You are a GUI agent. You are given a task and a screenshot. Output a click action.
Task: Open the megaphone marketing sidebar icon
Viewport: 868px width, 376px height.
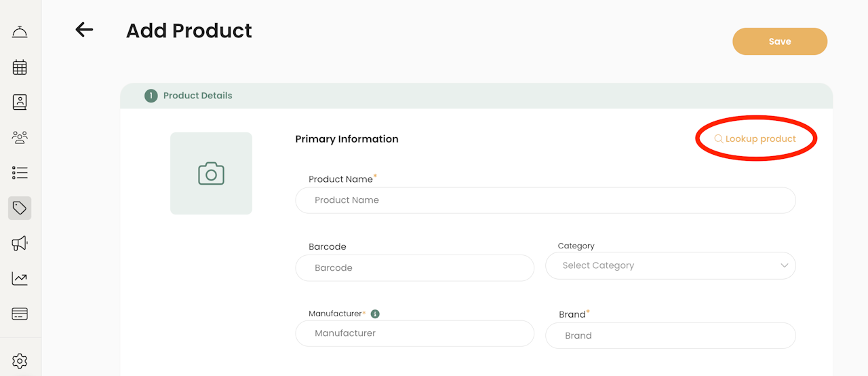20,243
